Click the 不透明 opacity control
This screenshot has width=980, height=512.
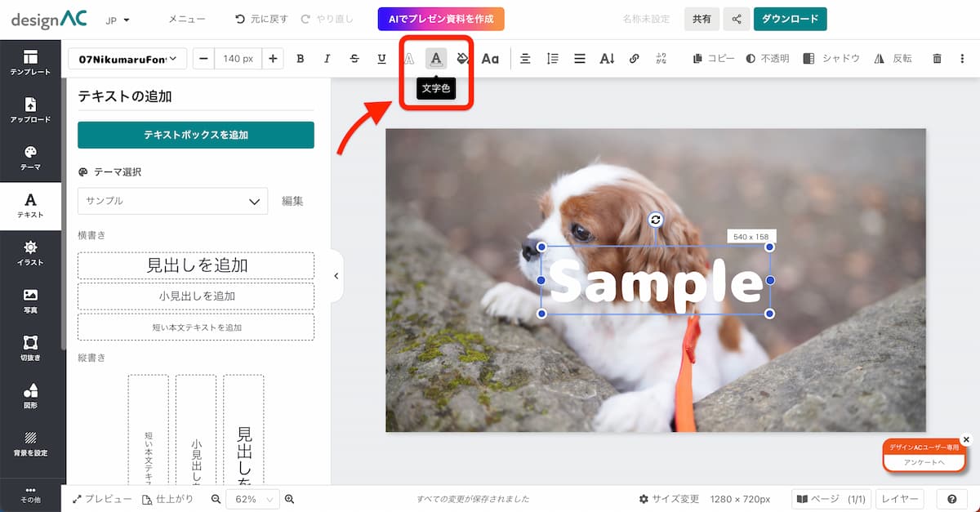tap(767, 59)
